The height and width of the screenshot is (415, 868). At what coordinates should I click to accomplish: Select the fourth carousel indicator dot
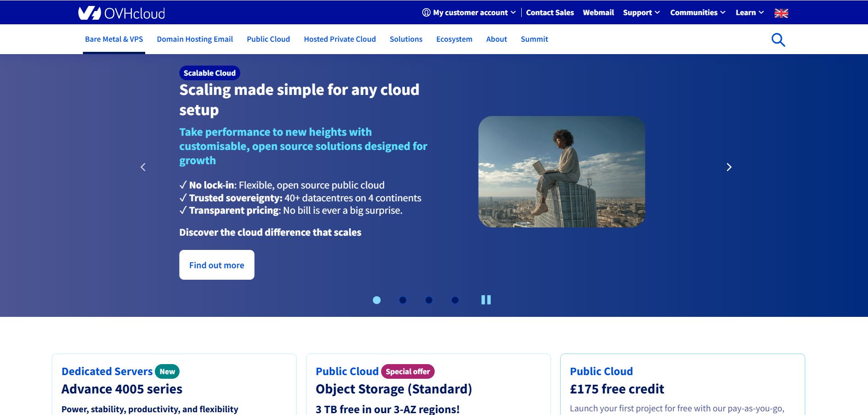coord(454,299)
